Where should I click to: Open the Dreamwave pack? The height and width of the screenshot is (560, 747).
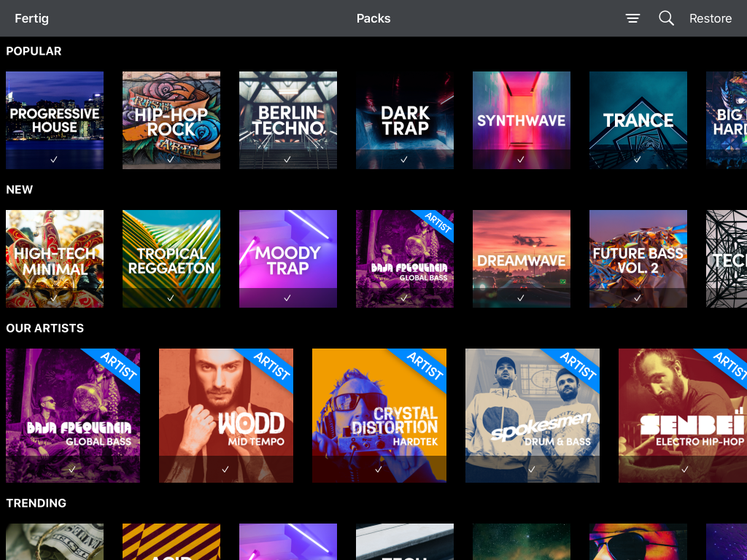tap(522, 258)
